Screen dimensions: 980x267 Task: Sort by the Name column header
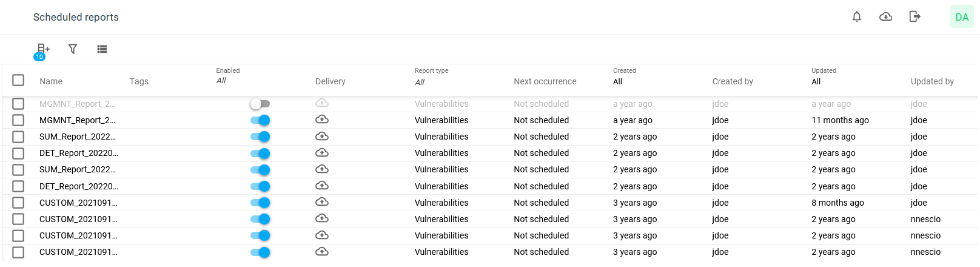(51, 81)
